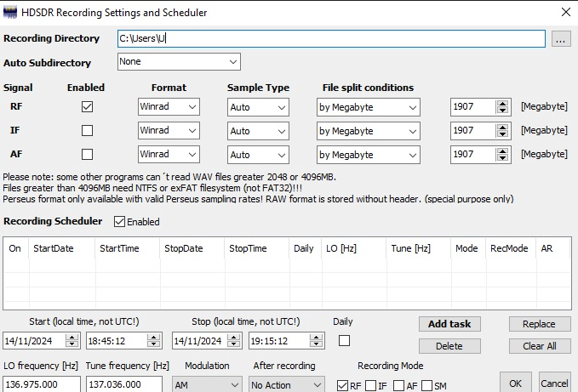Toggle the Recording Mode RF checkbox
The height and width of the screenshot is (392, 578).
[342, 386]
